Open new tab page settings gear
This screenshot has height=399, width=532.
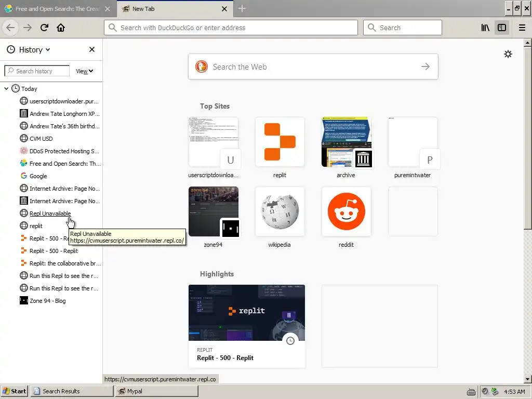(x=508, y=54)
